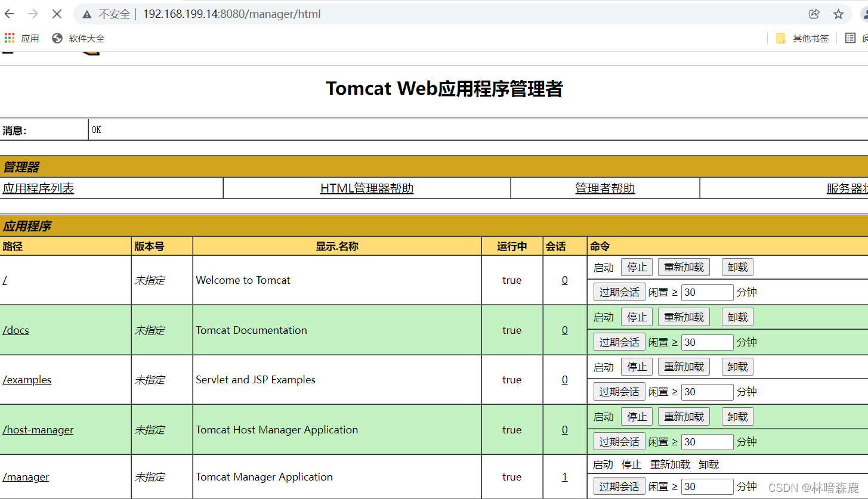Reload the Tomcat Host Manager Application
This screenshot has height=499, width=868.
[684, 417]
